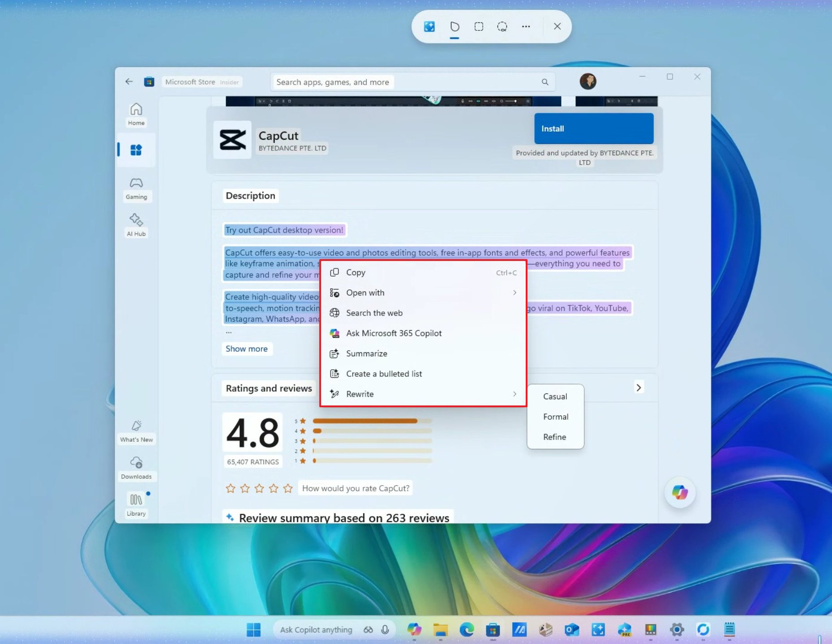Select the lasso selection shape tool
This screenshot has width=832, height=644.
tap(502, 26)
